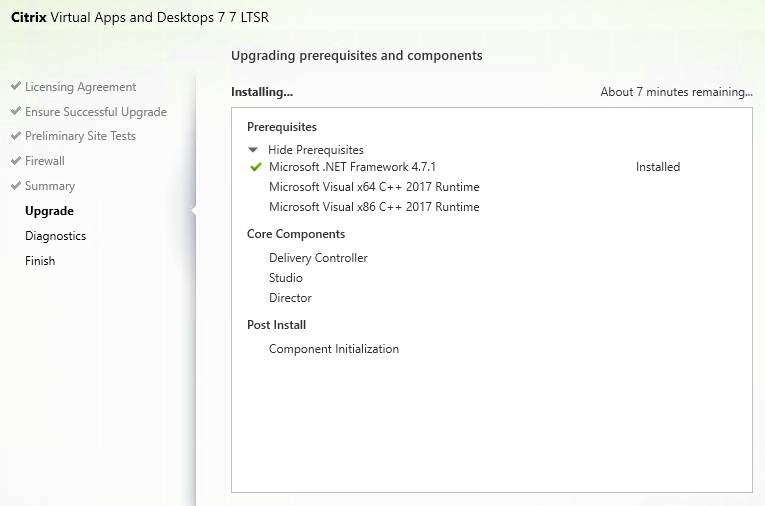Image resolution: width=765 pixels, height=506 pixels.
Task: Collapse the Hide Prerequisites triangle
Action: 253,150
